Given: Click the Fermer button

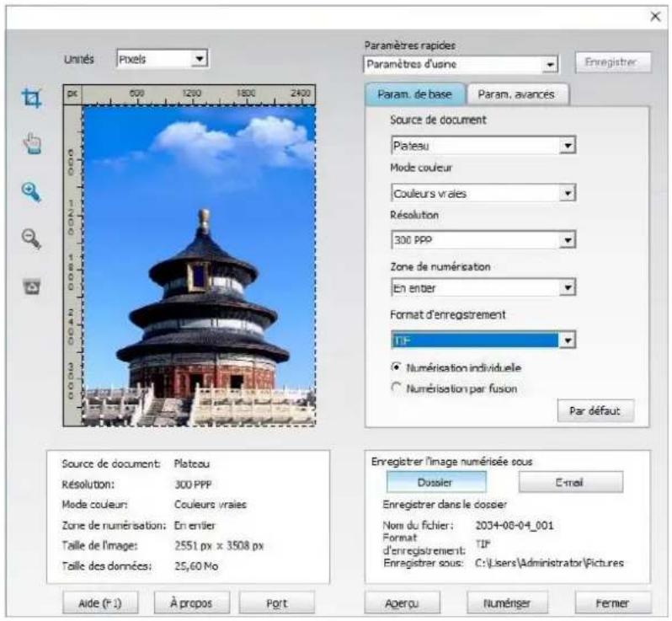Looking at the screenshot, I should click(613, 603).
